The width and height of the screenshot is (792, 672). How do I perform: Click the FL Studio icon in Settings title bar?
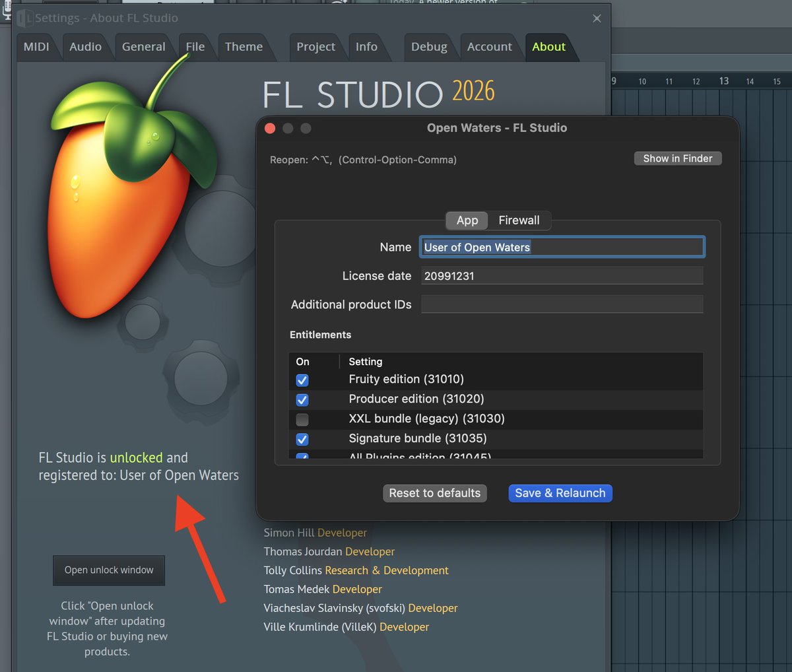coord(25,18)
